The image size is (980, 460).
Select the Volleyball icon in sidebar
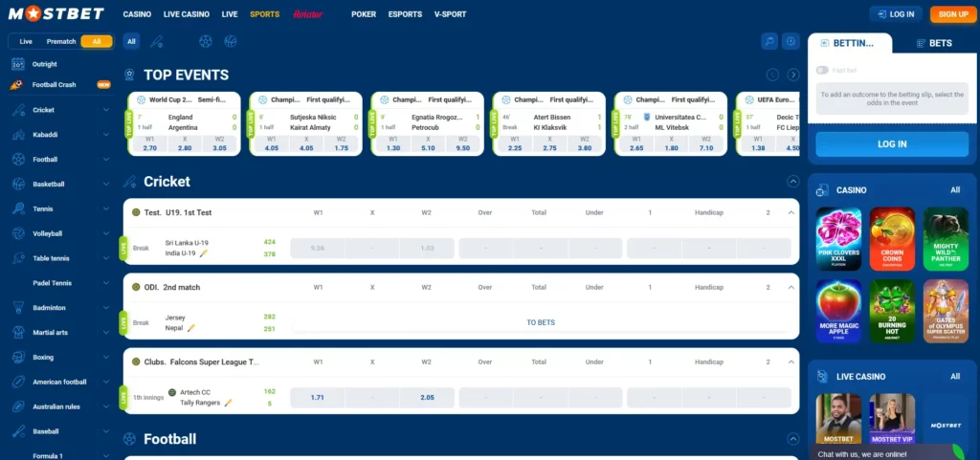click(18, 233)
